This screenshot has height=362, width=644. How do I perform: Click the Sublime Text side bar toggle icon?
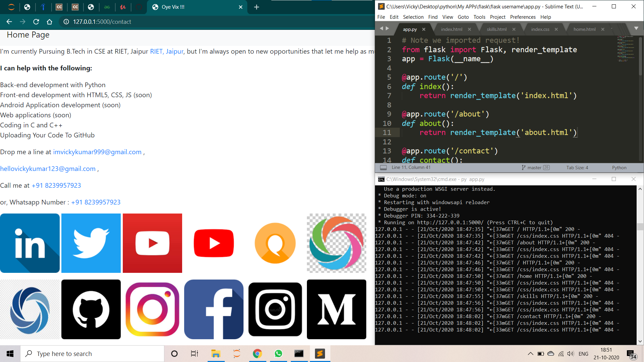[x=383, y=168]
